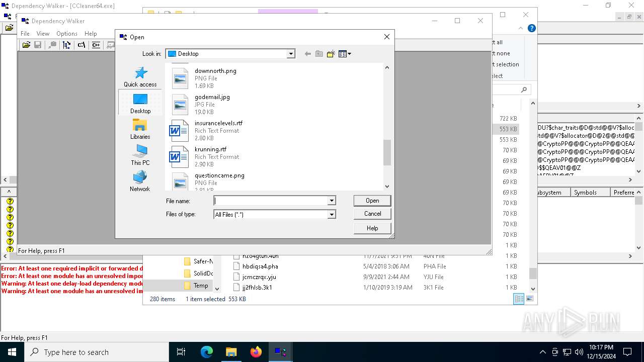Click the search magnifier icon in Explorer
The height and width of the screenshot is (362, 644).
click(524, 89)
